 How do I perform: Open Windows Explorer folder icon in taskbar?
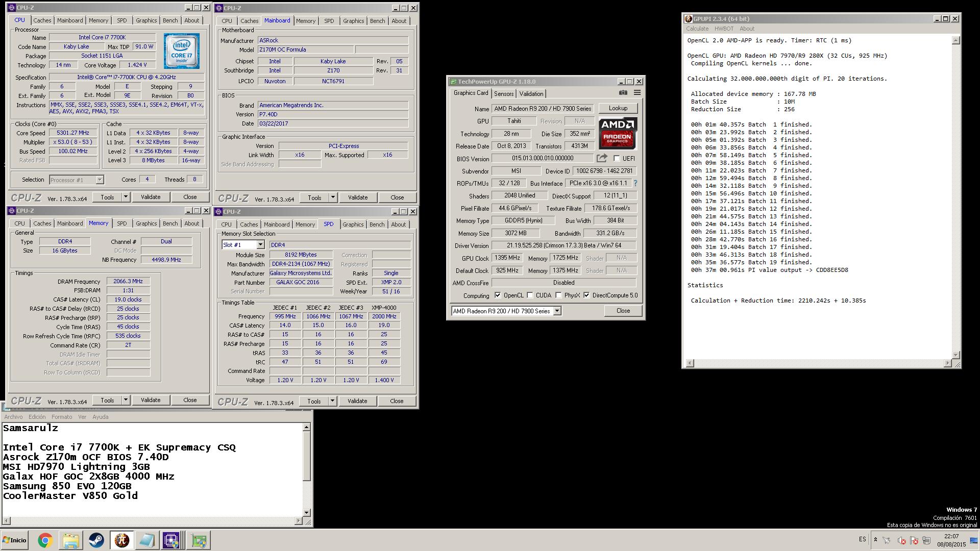click(x=71, y=540)
